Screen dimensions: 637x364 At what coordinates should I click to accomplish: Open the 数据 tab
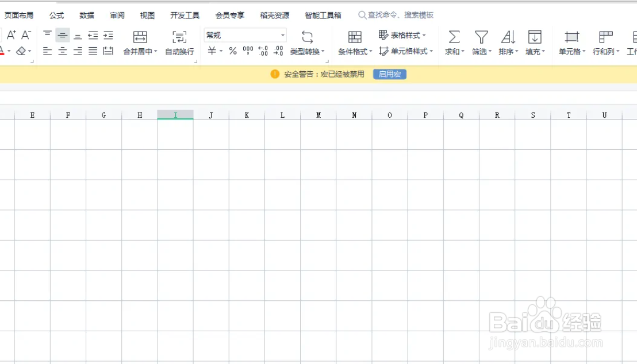(x=87, y=16)
